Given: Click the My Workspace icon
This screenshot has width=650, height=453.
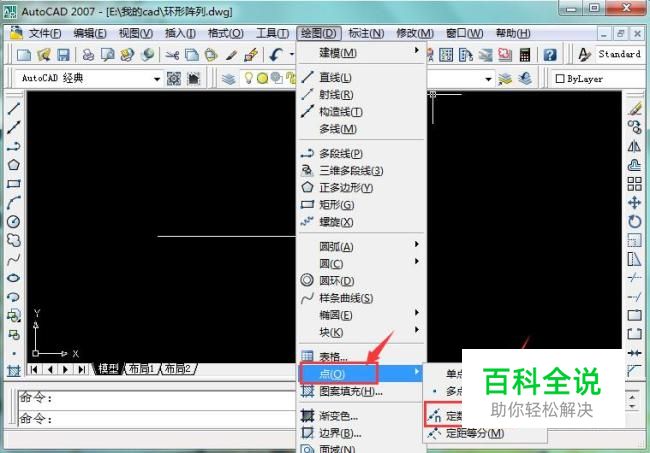Looking at the screenshot, I should click(194, 78).
